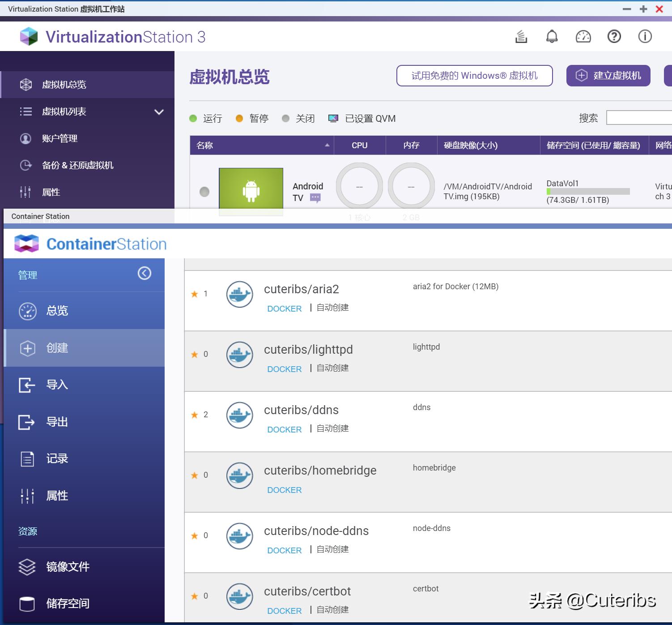Image resolution: width=672 pixels, height=625 pixels.
Task: Click the DataVol1 storage usage bar
Action: 587,192
